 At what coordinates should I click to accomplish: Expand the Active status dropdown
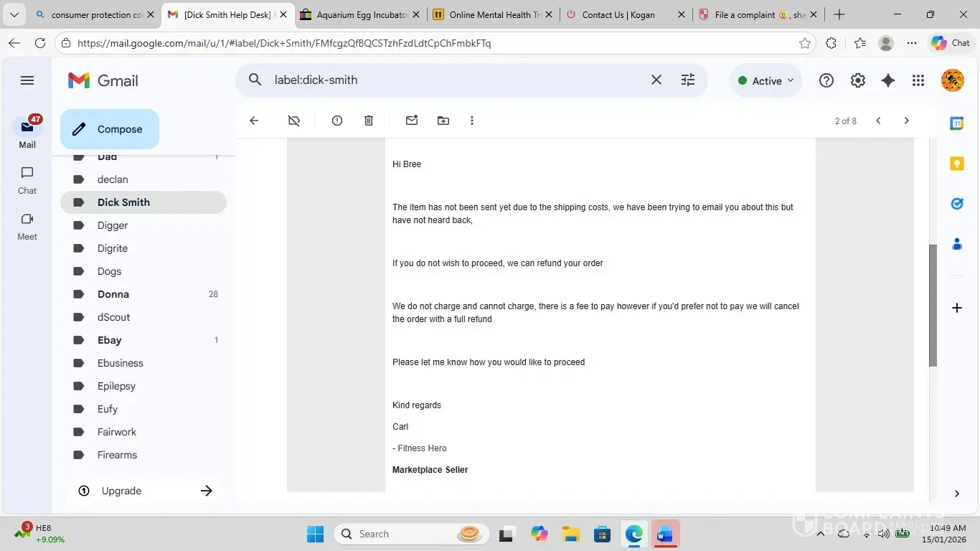coord(766,80)
